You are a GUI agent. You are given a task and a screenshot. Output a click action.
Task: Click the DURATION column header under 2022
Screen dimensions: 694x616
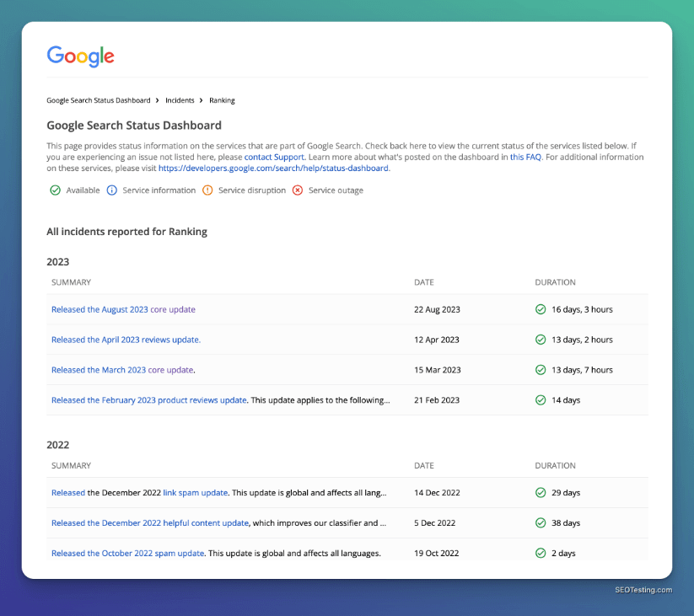pyautogui.click(x=556, y=465)
